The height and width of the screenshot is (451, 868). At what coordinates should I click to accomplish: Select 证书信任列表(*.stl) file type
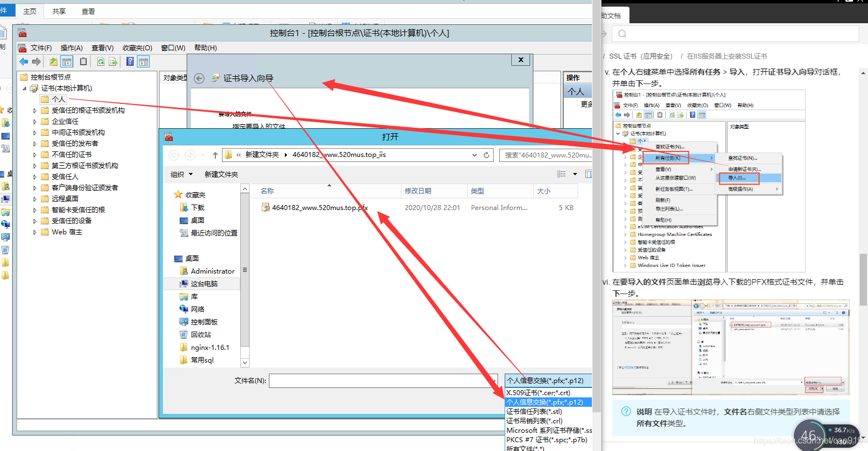pyautogui.click(x=534, y=412)
